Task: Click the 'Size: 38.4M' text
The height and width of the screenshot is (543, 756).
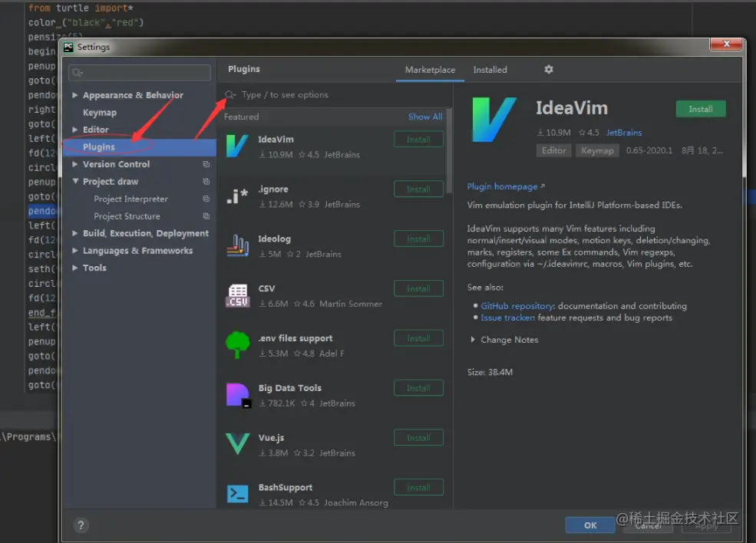Action: coord(490,372)
